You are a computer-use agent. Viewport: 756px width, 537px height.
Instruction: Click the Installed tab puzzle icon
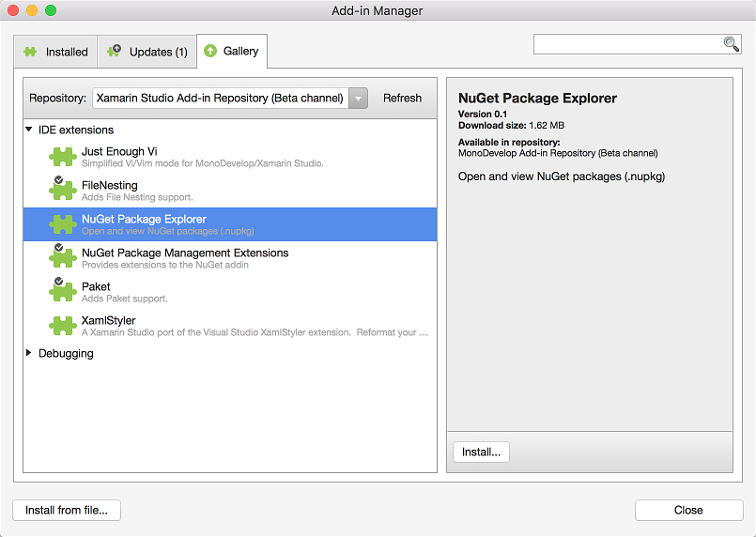[30, 52]
